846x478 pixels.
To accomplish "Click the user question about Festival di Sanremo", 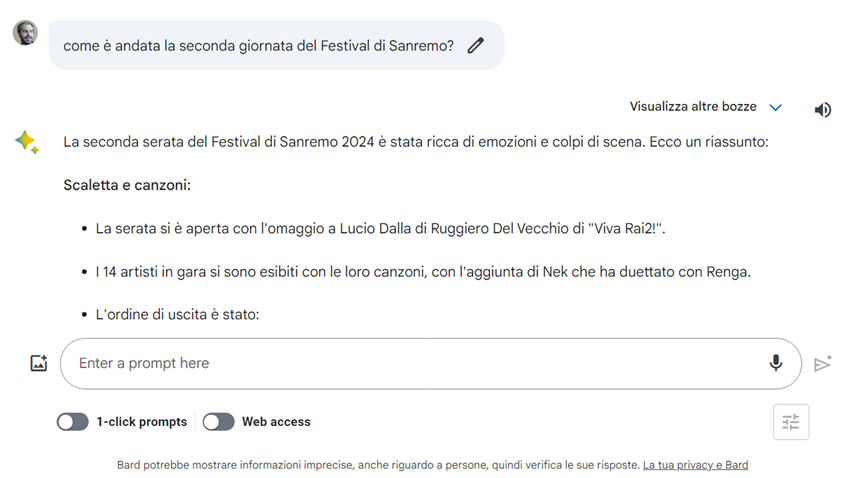I will click(x=258, y=45).
